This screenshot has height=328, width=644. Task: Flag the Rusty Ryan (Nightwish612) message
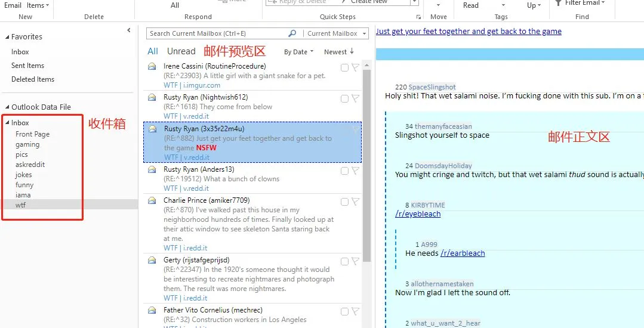[355, 98]
